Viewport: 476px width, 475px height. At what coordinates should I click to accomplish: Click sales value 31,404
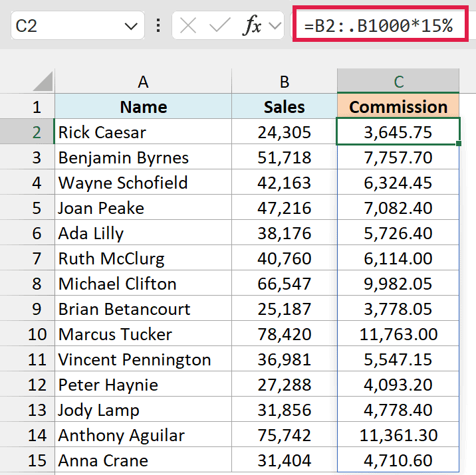[285, 460]
